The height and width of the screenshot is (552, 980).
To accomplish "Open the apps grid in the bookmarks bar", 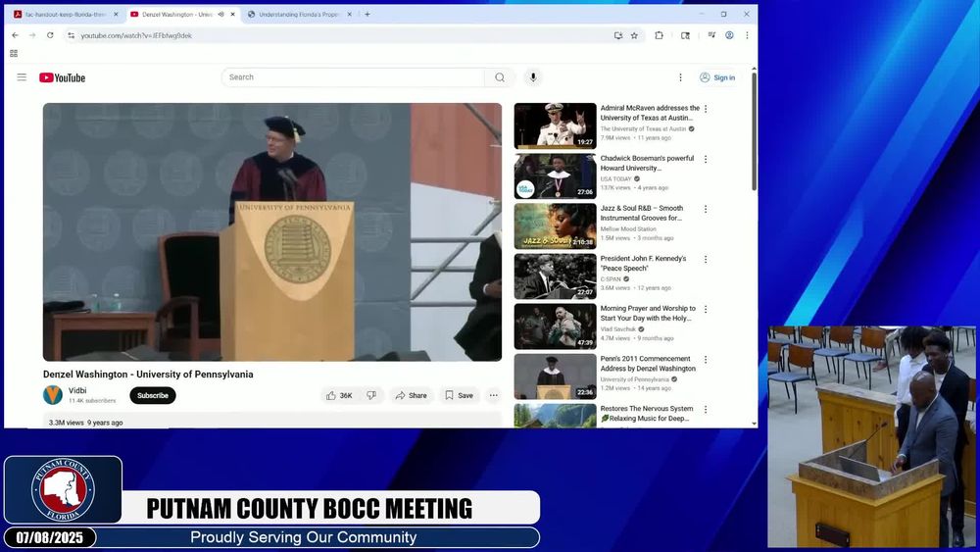I will coord(14,54).
